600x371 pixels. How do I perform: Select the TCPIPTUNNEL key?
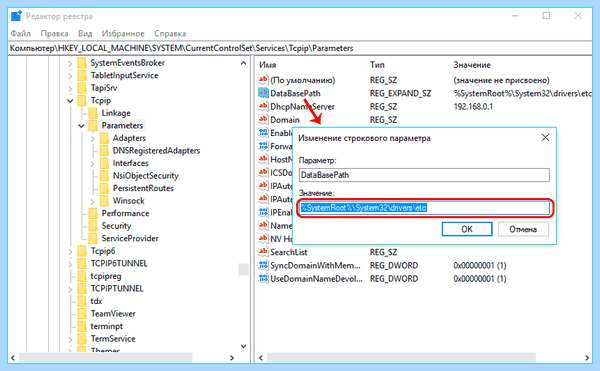point(117,289)
